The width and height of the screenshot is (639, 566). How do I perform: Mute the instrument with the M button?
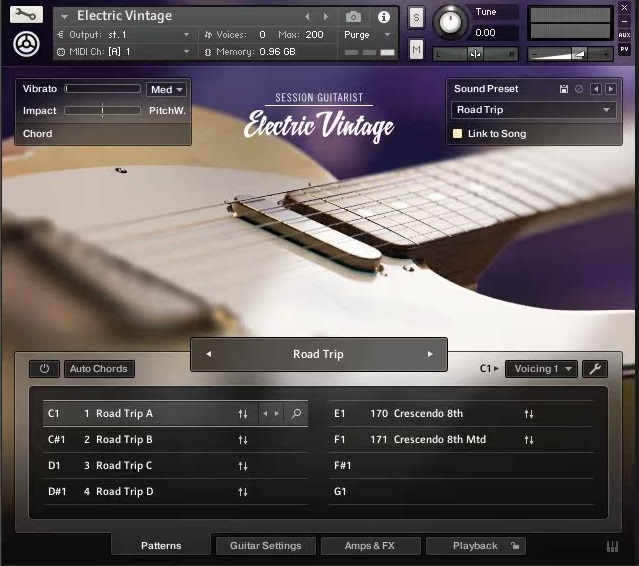(x=416, y=49)
